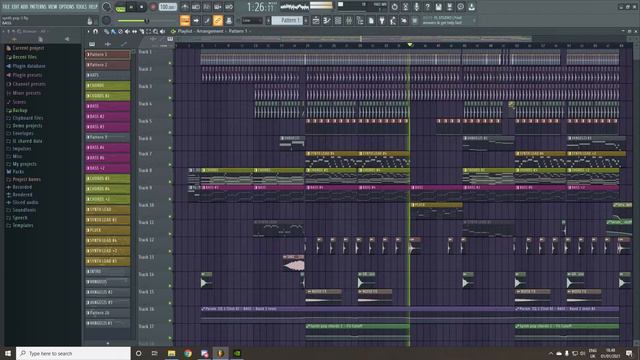Screen dimensions: 640x360
Task: Open the HELP menu
Action: pos(93,7)
